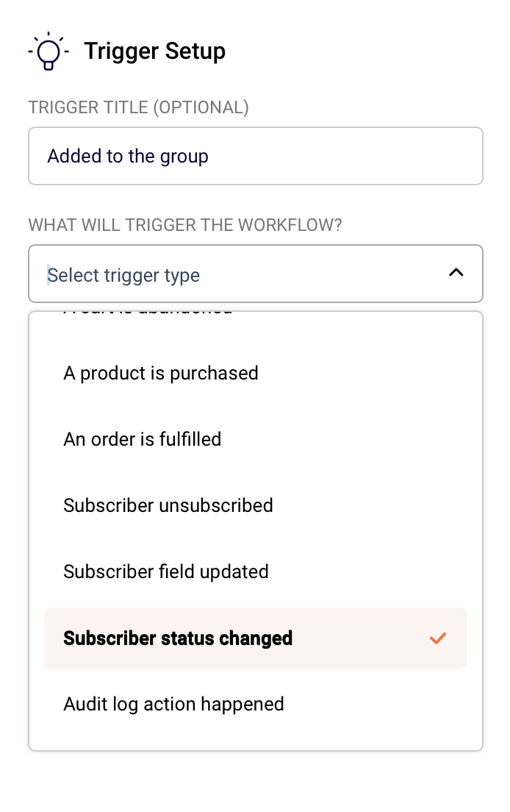The width and height of the screenshot is (510, 812).
Task: Click the Trigger Setup heading
Action: [x=155, y=51]
